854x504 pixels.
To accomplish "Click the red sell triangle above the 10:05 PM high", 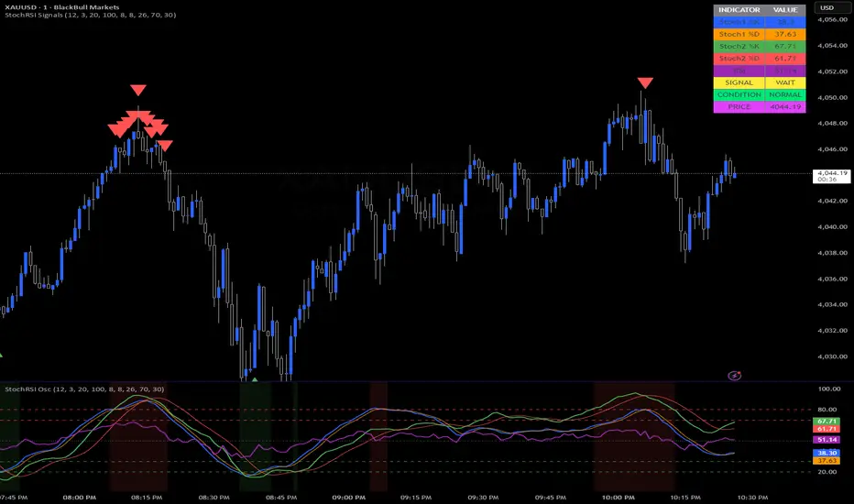I will (x=645, y=82).
